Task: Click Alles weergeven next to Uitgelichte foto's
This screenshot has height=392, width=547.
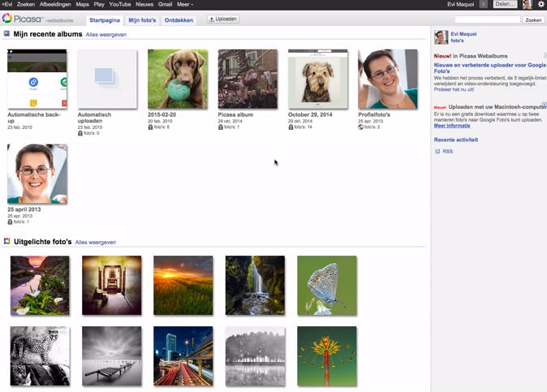Action: [x=96, y=242]
